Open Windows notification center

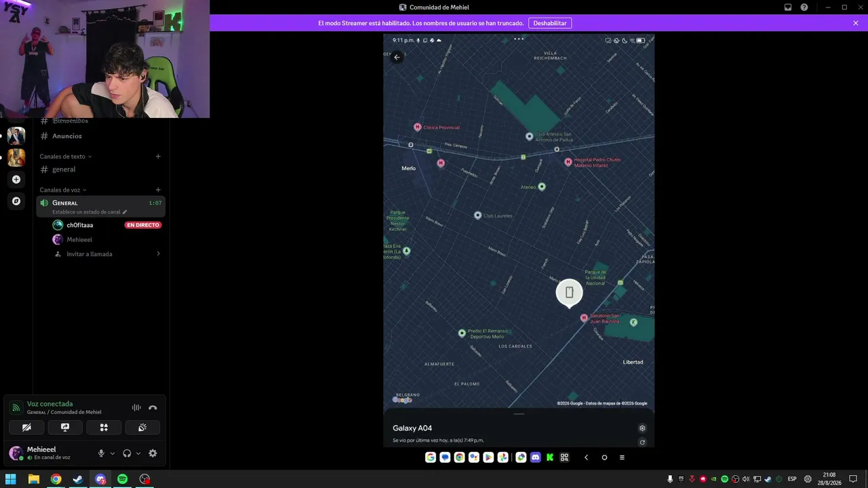[853, 479]
